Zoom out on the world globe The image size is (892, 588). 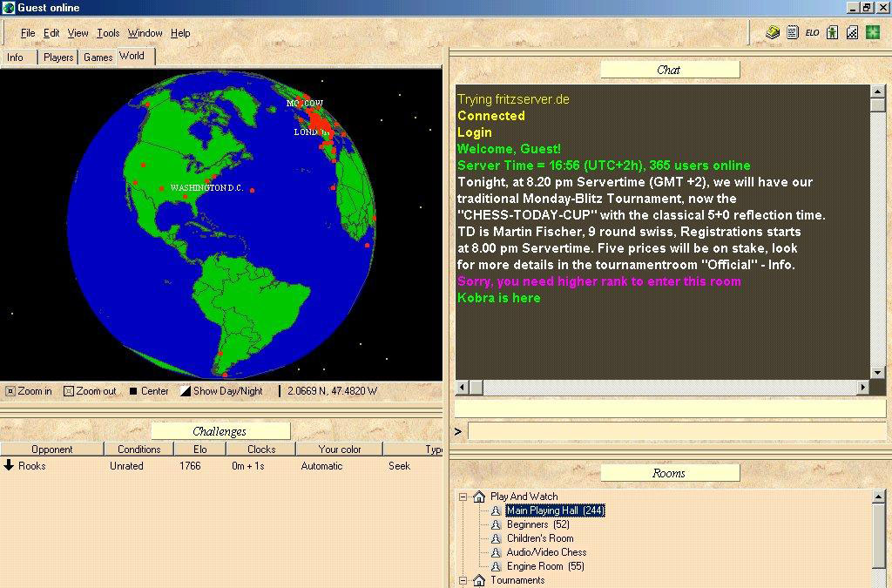point(90,391)
